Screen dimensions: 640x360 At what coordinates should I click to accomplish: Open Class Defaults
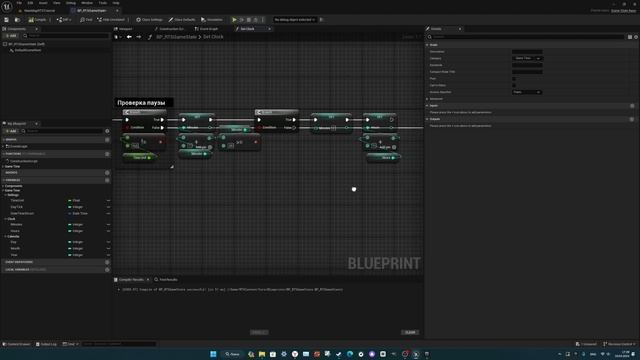click(182, 20)
